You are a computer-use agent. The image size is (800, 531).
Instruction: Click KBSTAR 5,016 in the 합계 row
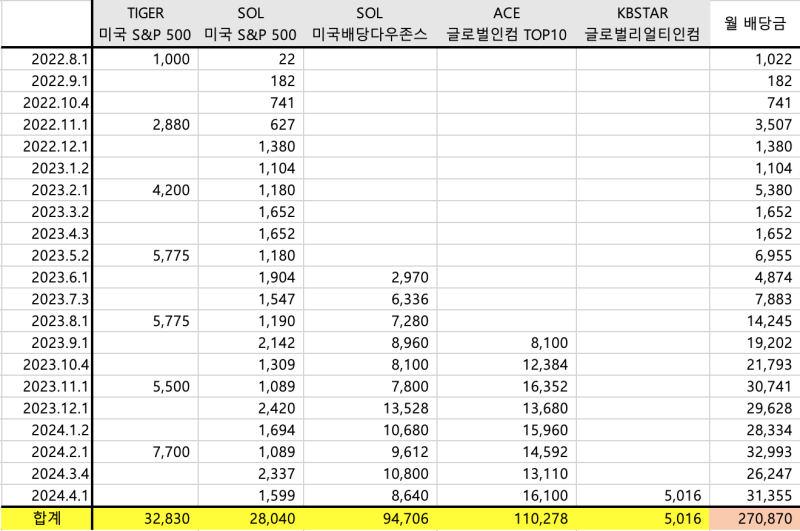[643, 518]
